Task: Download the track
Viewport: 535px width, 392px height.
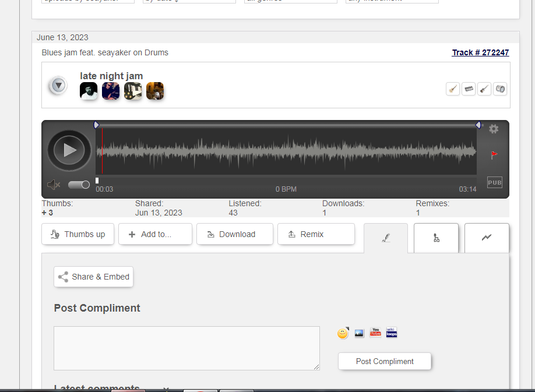Action: (235, 234)
